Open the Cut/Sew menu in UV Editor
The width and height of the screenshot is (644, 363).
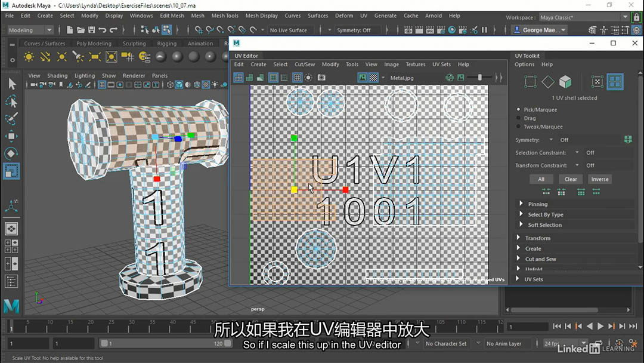click(x=305, y=64)
